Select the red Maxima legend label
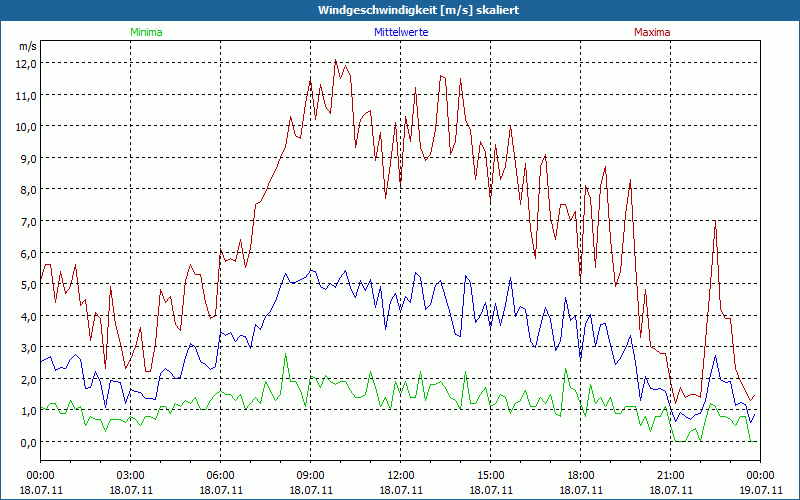Viewport: 800px width, 500px height. (652, 32)
